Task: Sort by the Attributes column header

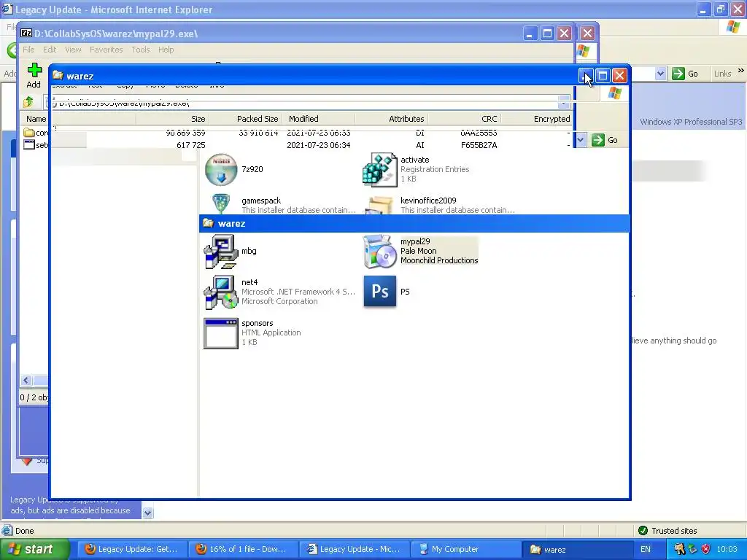Action: point(391,119)
